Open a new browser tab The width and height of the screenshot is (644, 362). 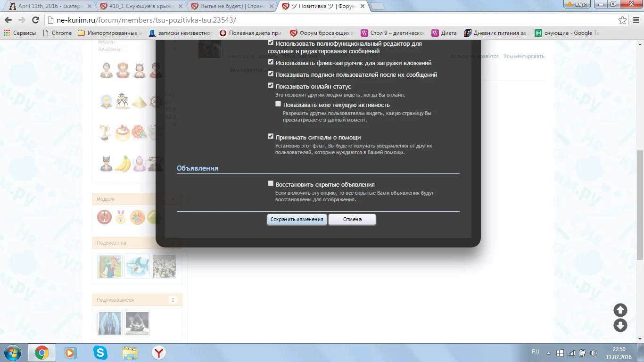[x=378, y=6]
